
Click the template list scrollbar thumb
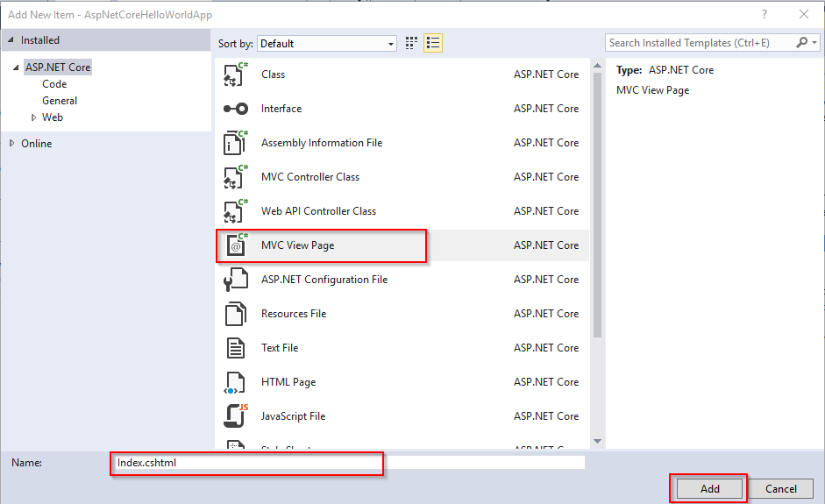click(x=597, y=205)
